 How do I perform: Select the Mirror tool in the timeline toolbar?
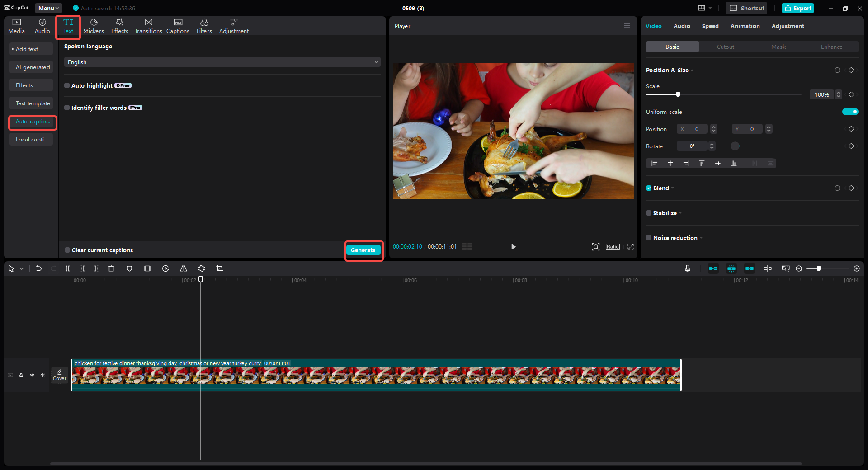(183, 268)
